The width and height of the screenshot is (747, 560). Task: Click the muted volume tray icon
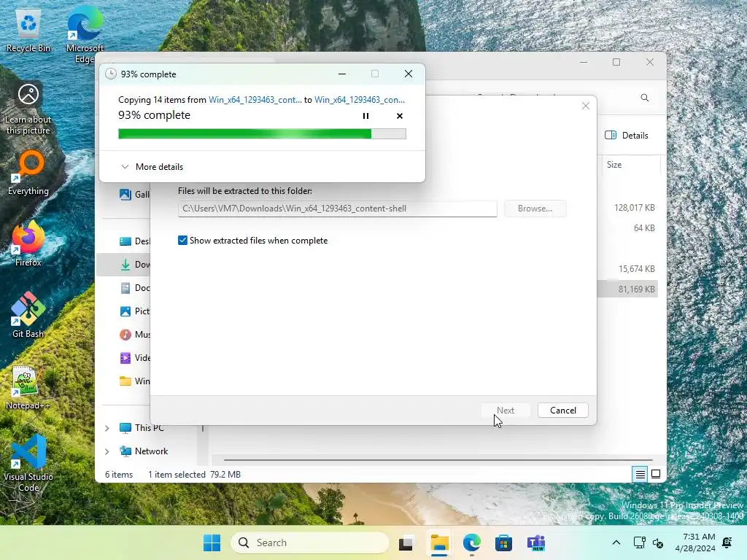(x=658, y=542)
